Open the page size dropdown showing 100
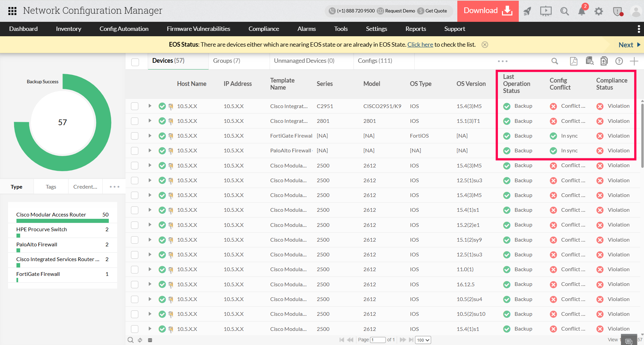This screenshot has height=345, width=644. (423, 340)
